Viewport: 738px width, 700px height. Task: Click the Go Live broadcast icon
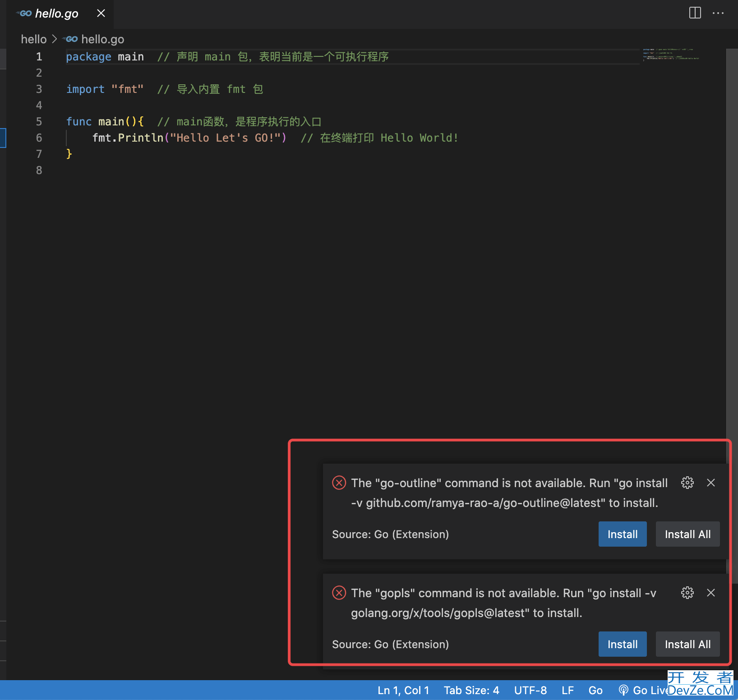click(x=623, y=691)
